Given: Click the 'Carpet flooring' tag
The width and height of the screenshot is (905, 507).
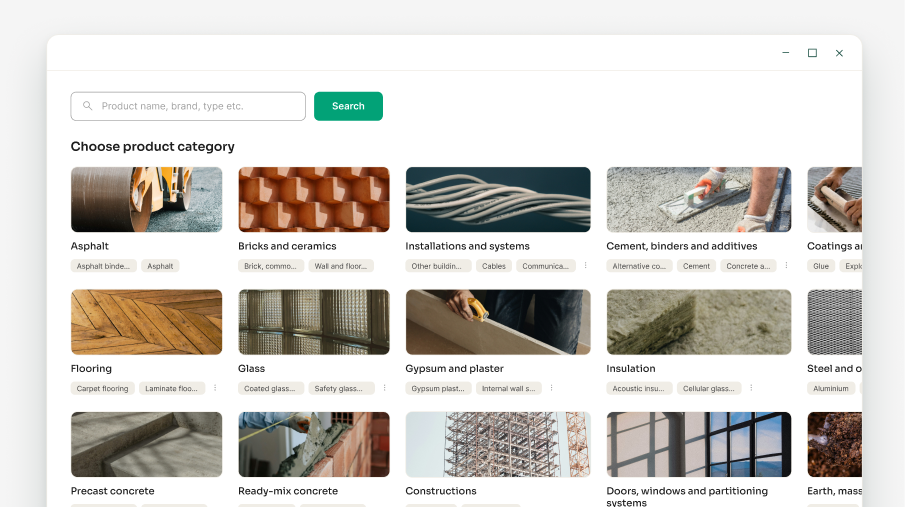Looking at the screenshot, I should [103, 389].
